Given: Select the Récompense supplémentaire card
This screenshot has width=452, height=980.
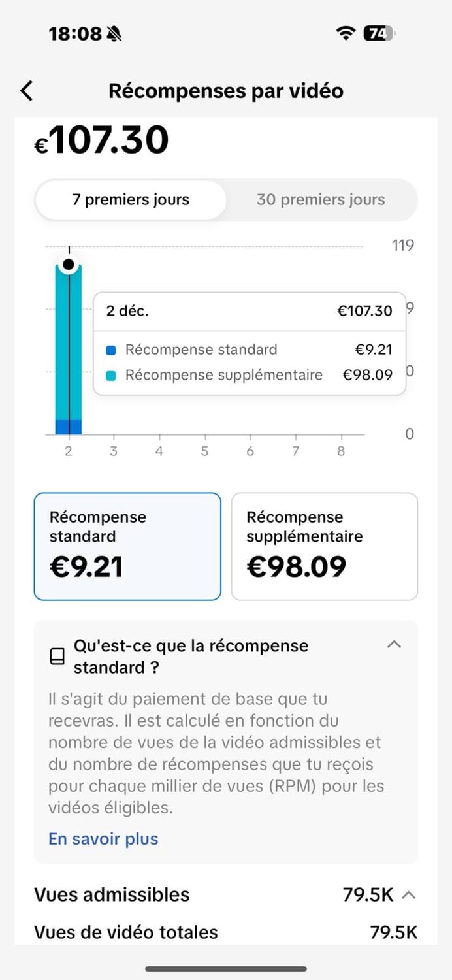Looking at the screenshot, I should pyautogui.click(x=325, y=546).
